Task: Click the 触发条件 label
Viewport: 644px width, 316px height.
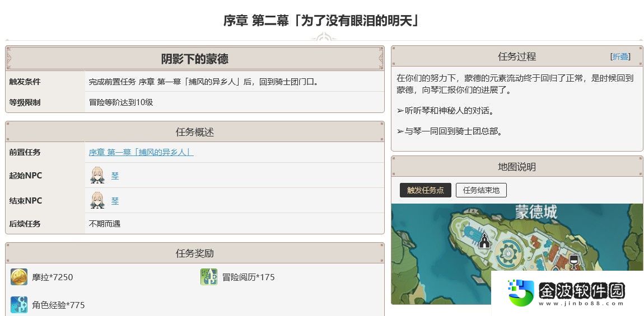Action: pyautogui.click(x=25, y=82)
